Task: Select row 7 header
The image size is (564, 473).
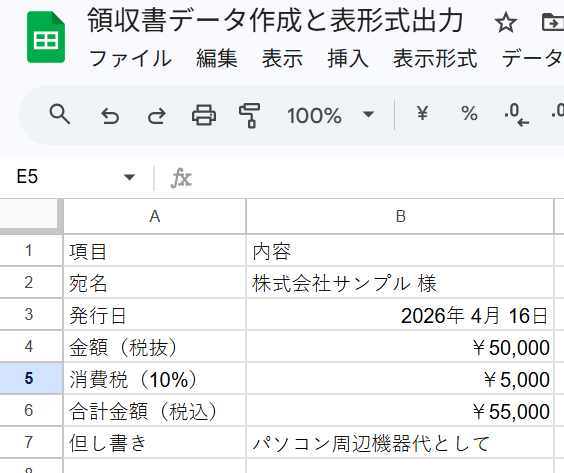Action: (x=31, y=442)
